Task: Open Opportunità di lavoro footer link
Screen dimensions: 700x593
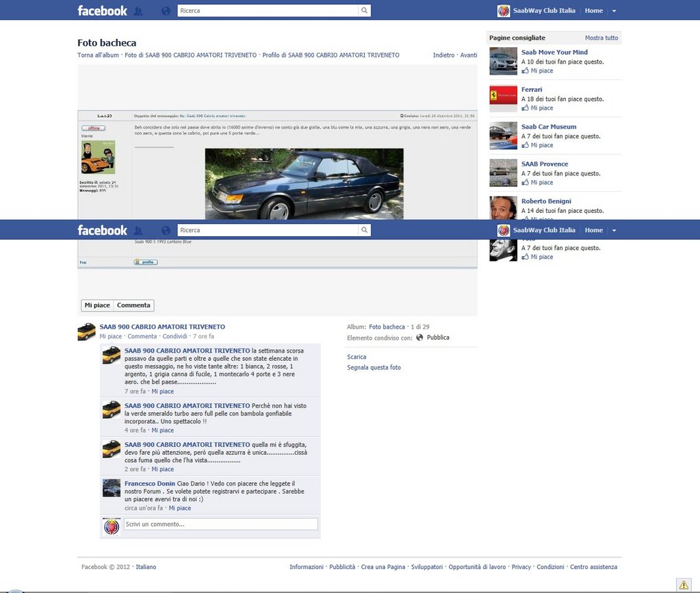Action: [477, 566]
